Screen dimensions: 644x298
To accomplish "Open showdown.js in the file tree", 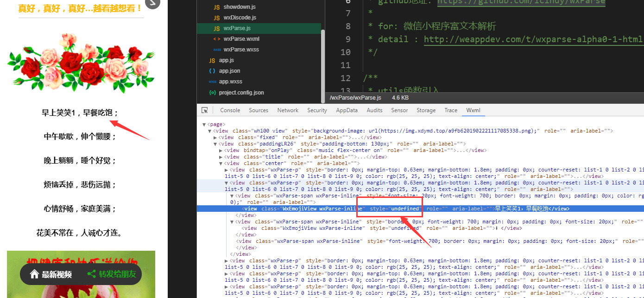I will [240, 7].
